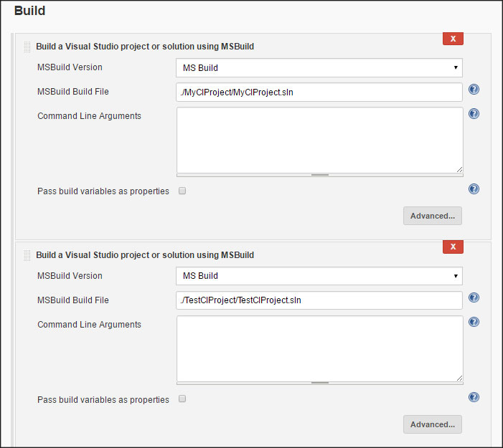Enable Pass build variables in first build step
The width and height of the screenshot is (503, 448).
(x=182, y=191)
